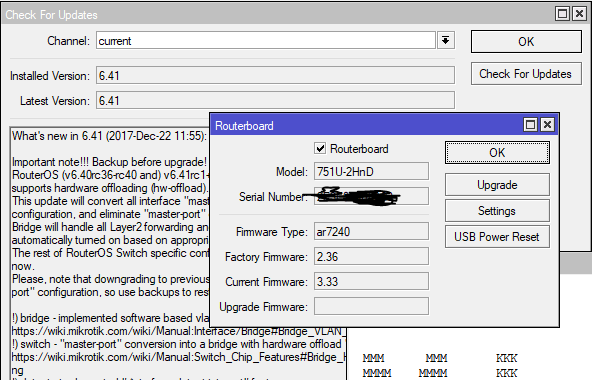The height and width of the screenshot is (380, 592).
Task: Click the Model field 751U-2HnD
Action: pyautogui.click(x=371, y=171)
